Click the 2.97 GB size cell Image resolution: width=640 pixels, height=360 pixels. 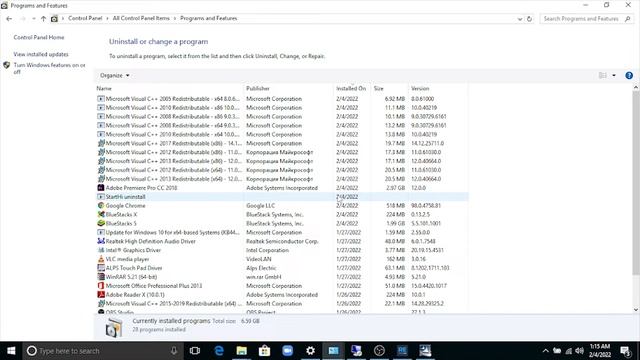point(396,188)
